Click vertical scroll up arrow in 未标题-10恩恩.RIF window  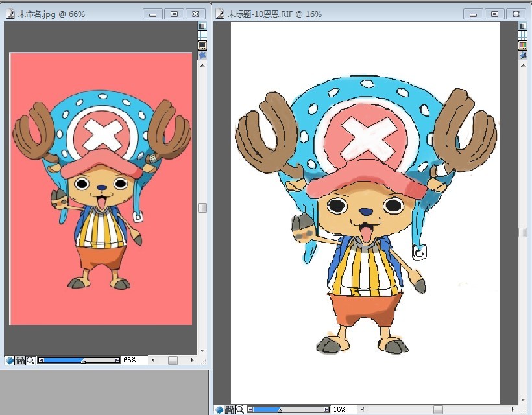point(523,65)
